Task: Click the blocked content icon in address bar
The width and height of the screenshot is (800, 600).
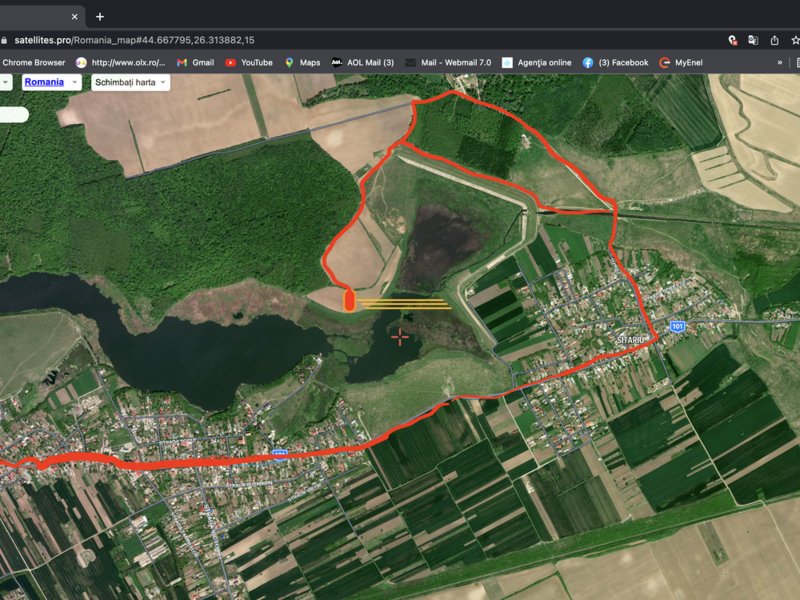Action: pyautogui.click(x=732, y=40)
